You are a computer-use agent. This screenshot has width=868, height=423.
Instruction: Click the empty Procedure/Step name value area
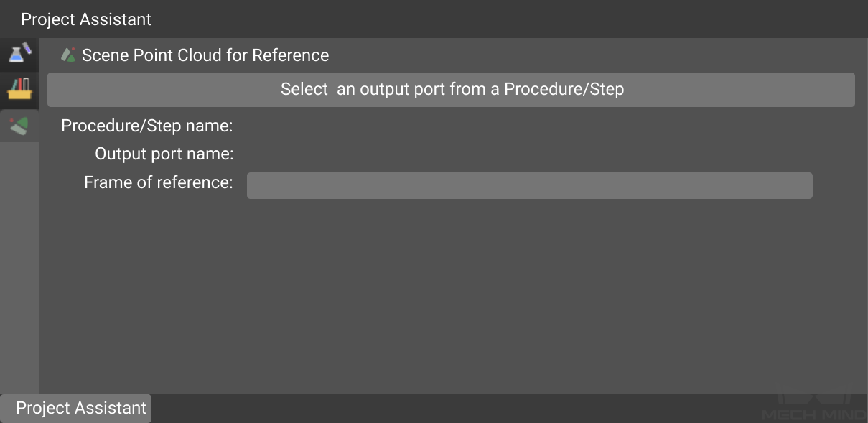click(529, 126)
